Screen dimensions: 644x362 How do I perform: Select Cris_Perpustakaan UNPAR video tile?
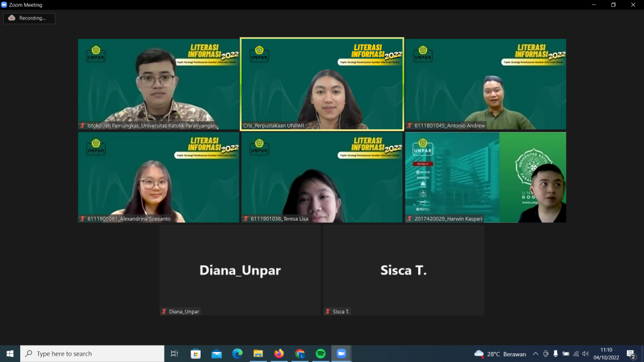coord(321,84)
